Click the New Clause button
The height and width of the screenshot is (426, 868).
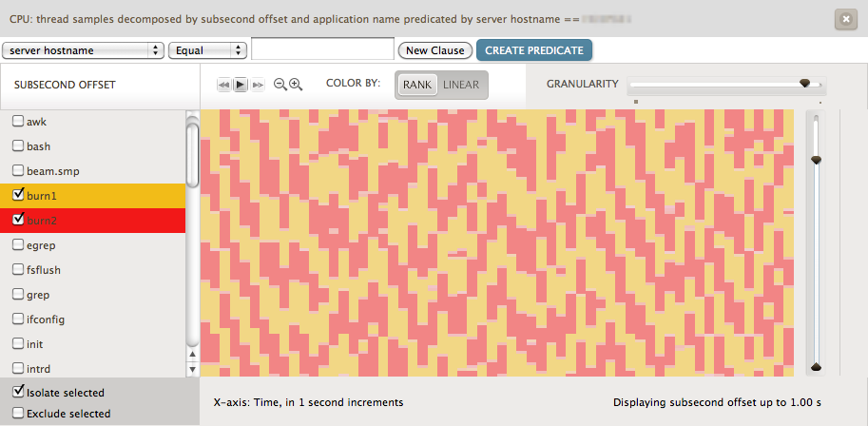pos(435,50)
